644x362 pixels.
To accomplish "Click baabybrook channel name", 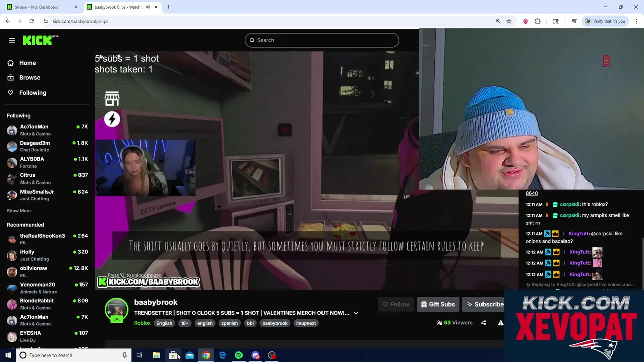I will pyautogui.click(x=155, y=302).
